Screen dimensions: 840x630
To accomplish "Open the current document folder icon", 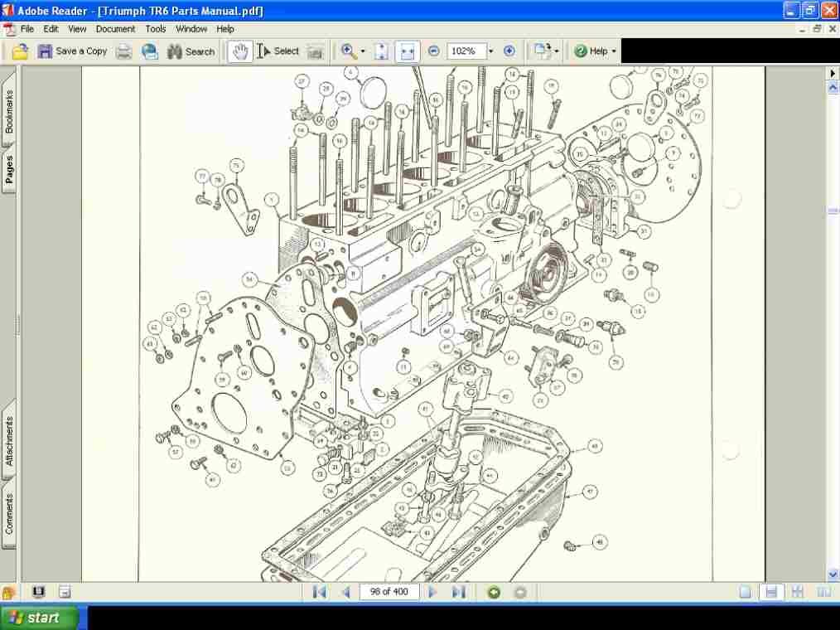I will tap(19, 51).
